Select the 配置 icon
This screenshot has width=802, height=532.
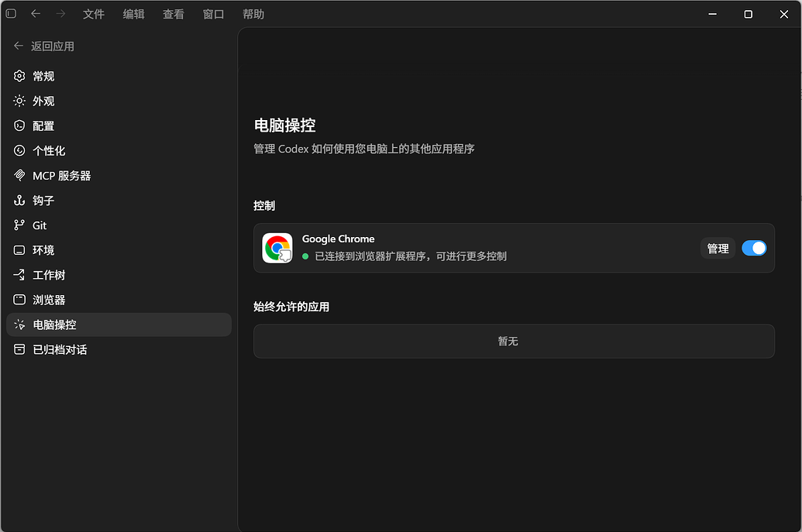(x=19, y=125)
